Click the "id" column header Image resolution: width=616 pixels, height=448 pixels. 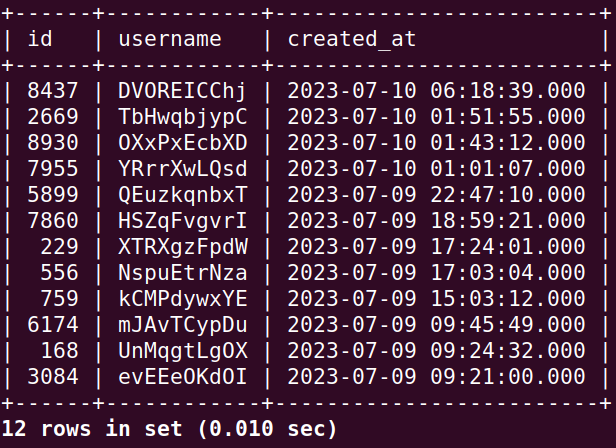41,39
